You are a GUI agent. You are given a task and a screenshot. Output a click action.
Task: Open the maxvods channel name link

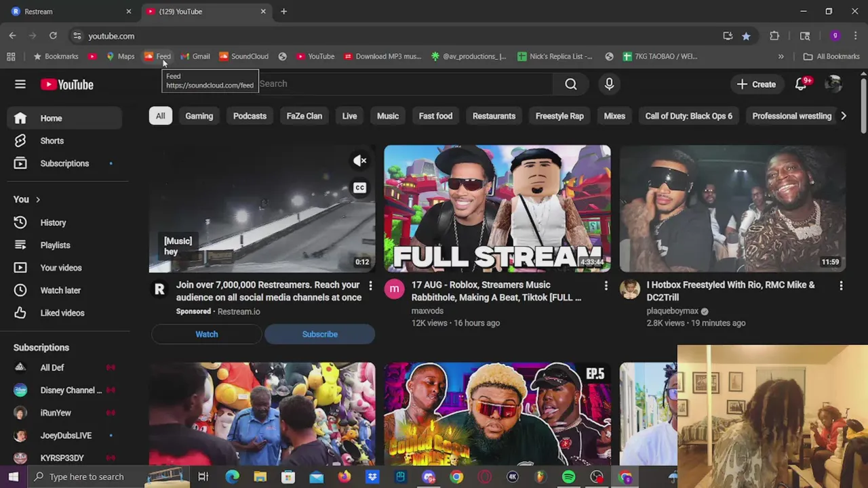pyautogui.click(x=427, y=311)
